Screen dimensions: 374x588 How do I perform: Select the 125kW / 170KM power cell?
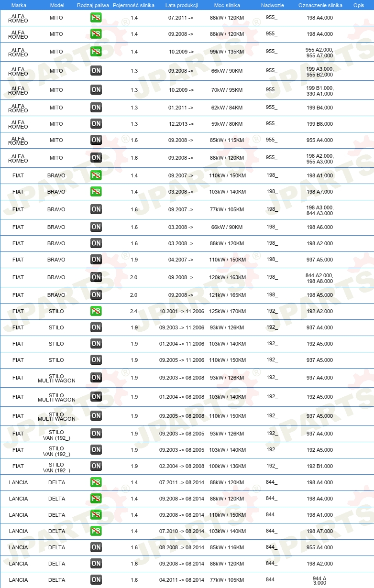[x=227, y=311]
